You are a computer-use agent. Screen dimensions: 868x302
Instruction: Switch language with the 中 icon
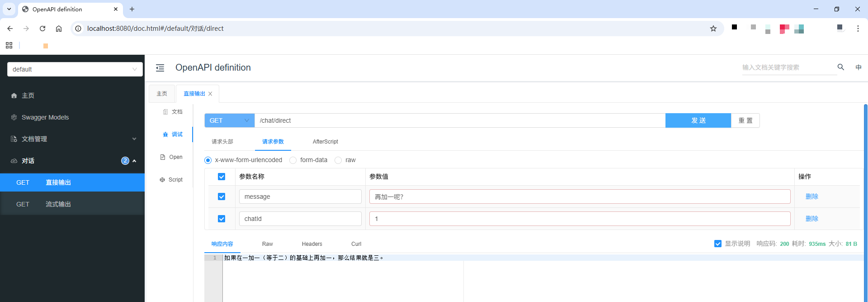coord(859,67)
